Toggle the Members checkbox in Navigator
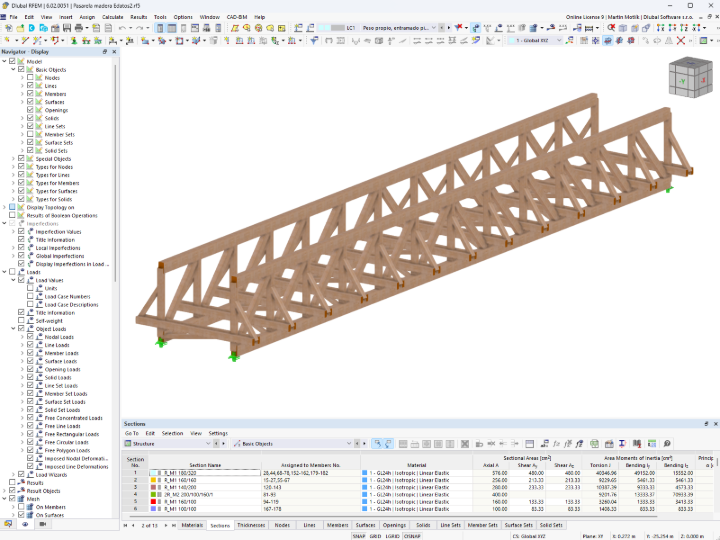This screenshot has height=540, width=720. tap(30, 94)
